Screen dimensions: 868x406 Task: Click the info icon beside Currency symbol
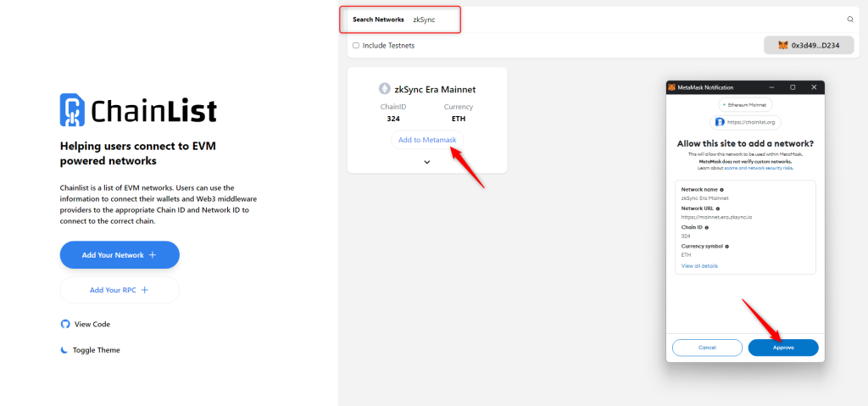pyautogui.click(x=727, y=247)
